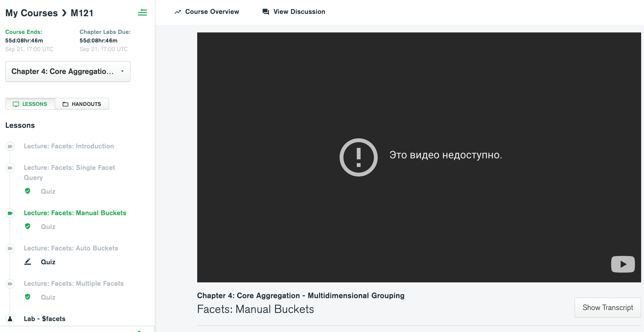This screenshot has height=332, width=644.
Task: Click the Multiple Facets quiz shield checkmark
Action: [27, 297]
